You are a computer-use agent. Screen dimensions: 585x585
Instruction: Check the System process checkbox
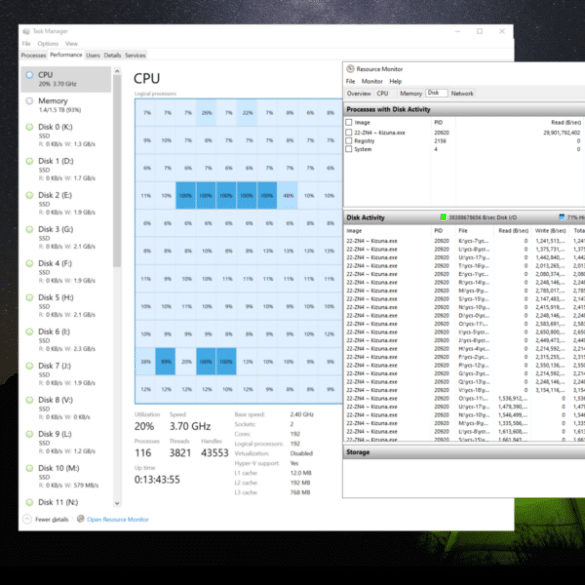[x=349, y=149]
